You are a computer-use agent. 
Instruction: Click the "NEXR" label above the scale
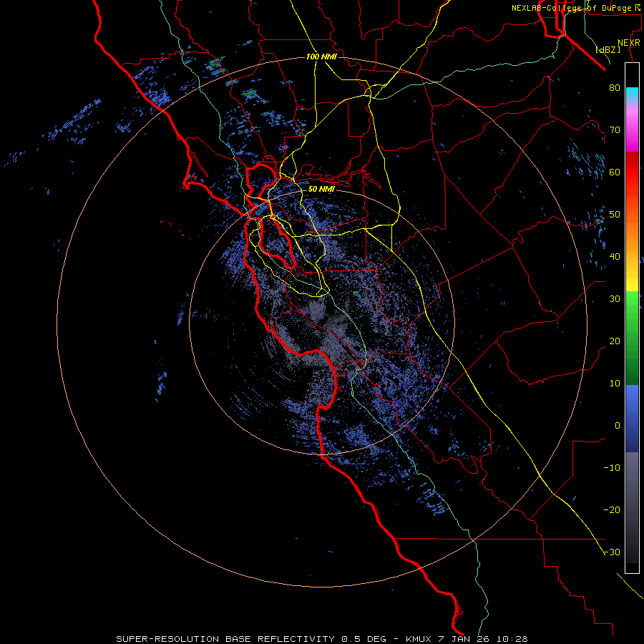(x=628, y=43)
